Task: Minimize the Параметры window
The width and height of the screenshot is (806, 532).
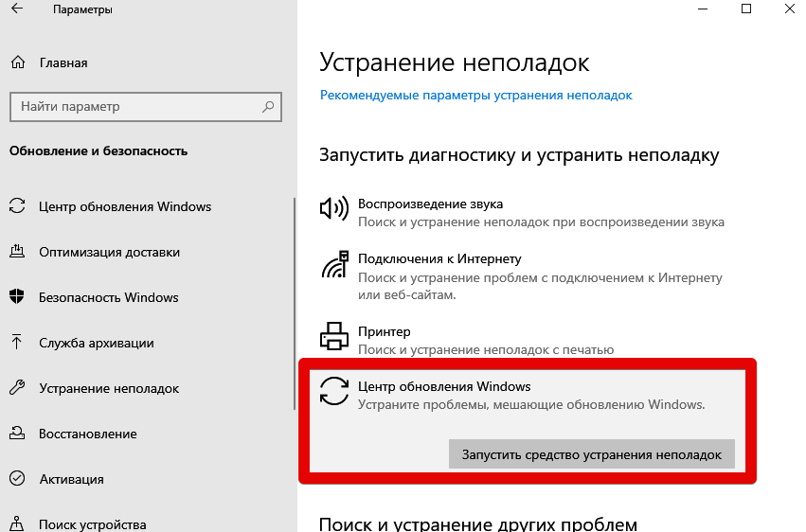Action: tap(703, 9)
